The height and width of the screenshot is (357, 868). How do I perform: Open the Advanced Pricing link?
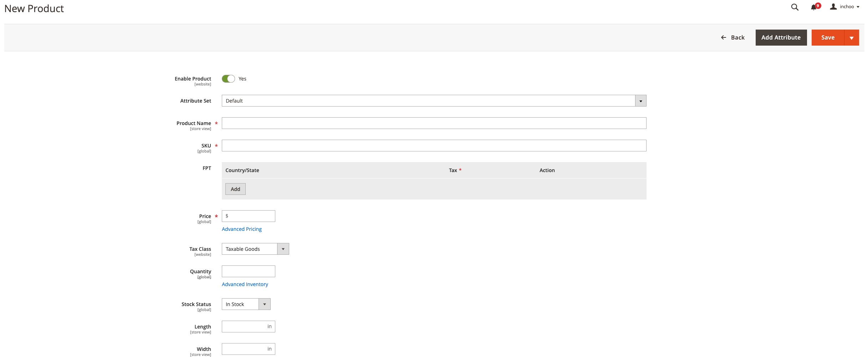[x=242, y=229]
